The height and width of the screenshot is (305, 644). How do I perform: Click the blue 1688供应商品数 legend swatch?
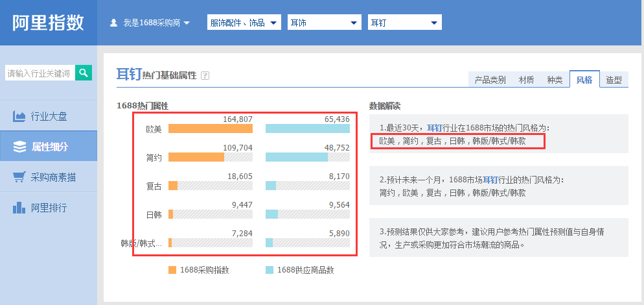(269, 269)
